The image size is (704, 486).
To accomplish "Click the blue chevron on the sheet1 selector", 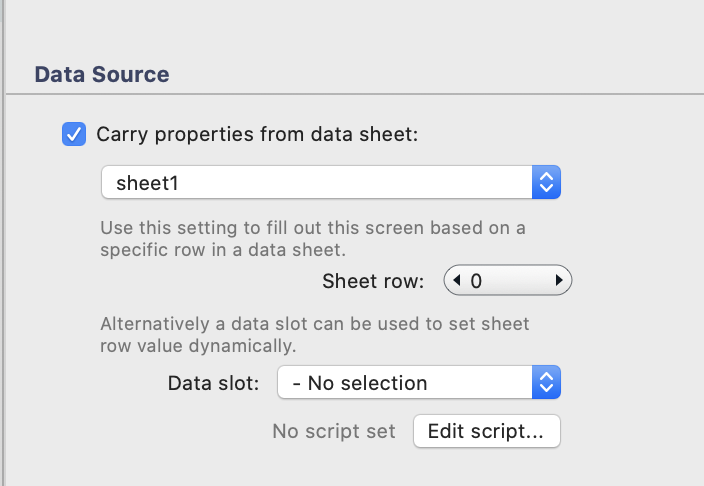I will click(x=546, y=183).
